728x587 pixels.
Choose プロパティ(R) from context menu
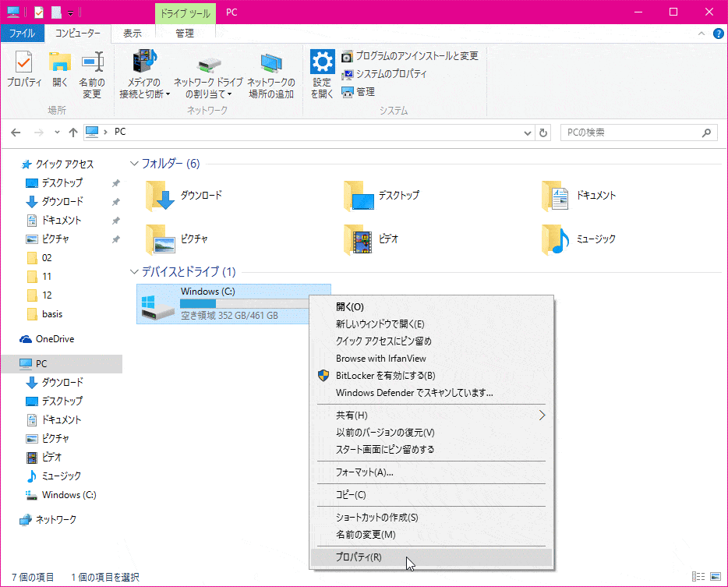[x=432, y=557]
